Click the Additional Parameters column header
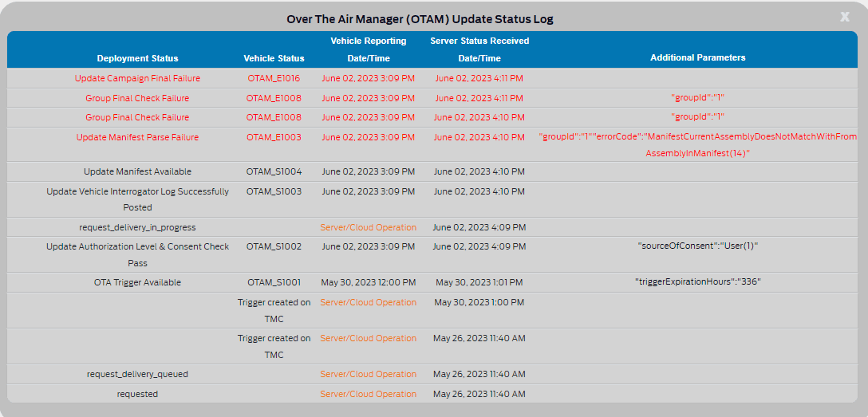868x417 pixels. (x=697, y=57)
